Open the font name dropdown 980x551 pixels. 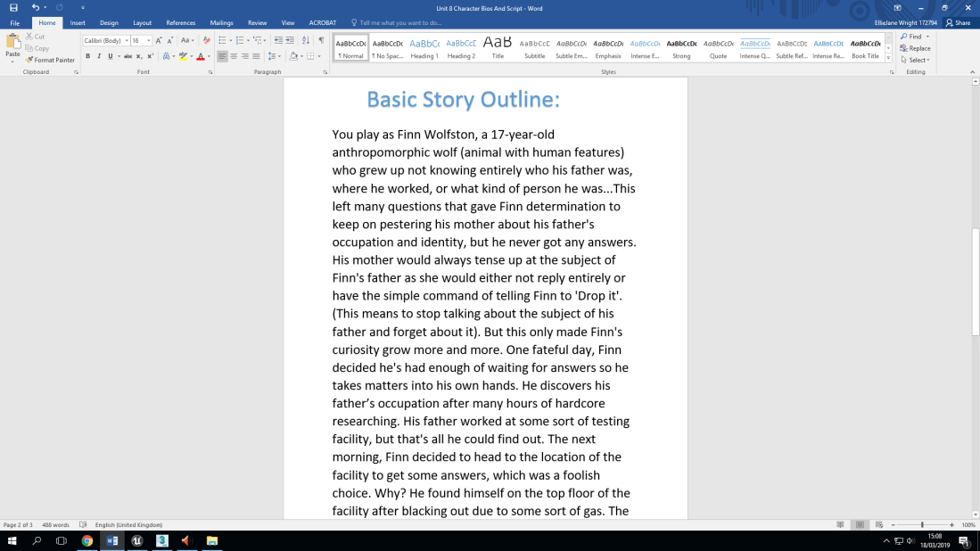tap(127, 40)
